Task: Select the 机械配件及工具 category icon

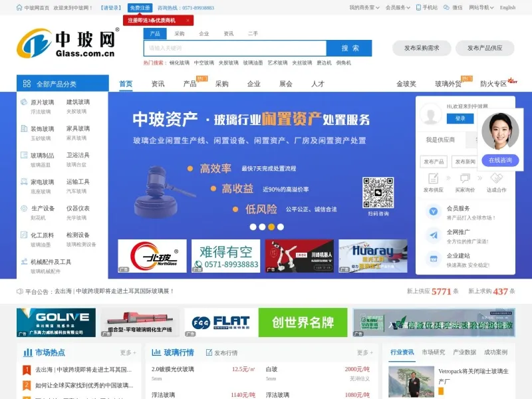Action: [x=24, y=261]
